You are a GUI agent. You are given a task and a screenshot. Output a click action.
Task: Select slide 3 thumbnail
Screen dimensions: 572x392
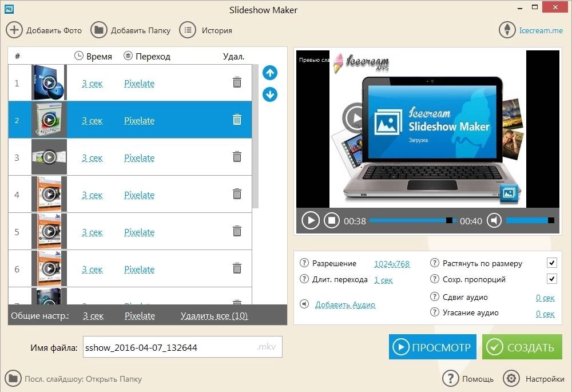(49, 157)
